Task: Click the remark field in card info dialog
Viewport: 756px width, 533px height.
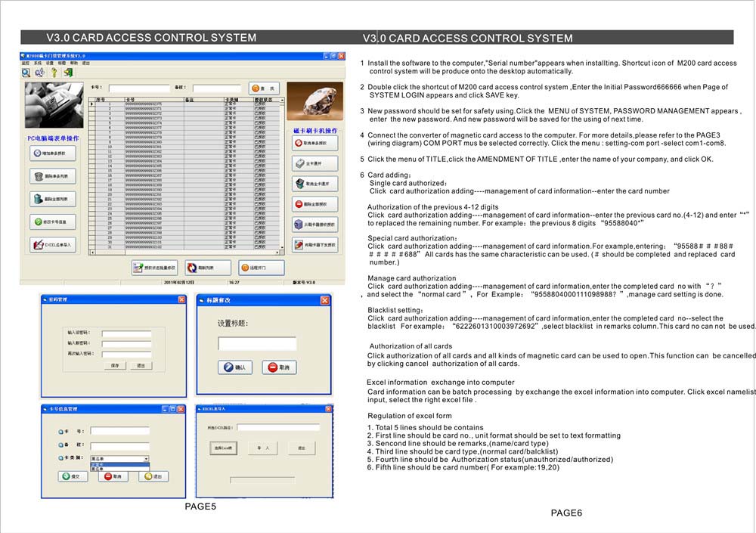Action: pos(120,446)
